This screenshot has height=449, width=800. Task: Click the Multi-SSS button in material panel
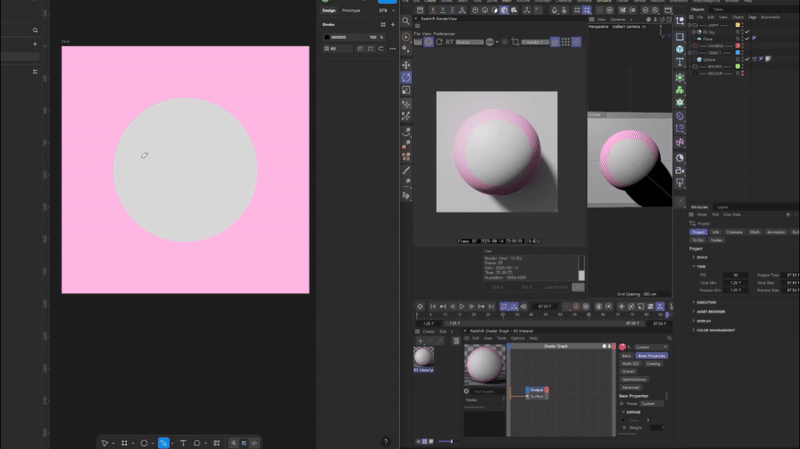(x=631, y=363)
